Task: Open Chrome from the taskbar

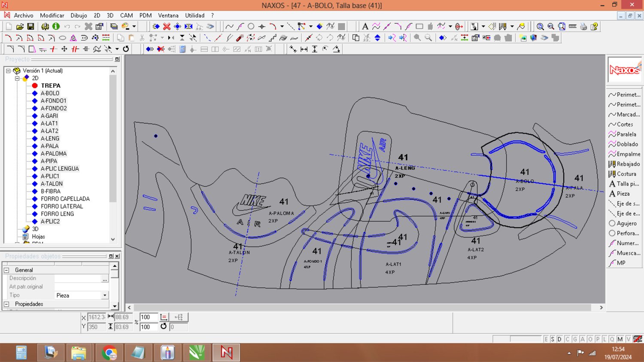Action: coord(109,353)
